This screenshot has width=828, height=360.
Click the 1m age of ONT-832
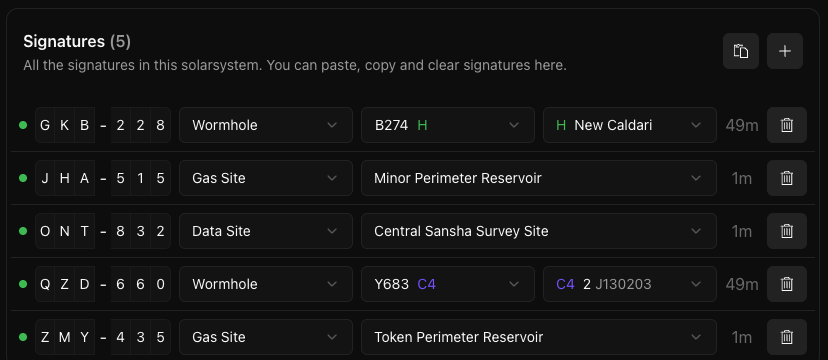pos(742,231)
